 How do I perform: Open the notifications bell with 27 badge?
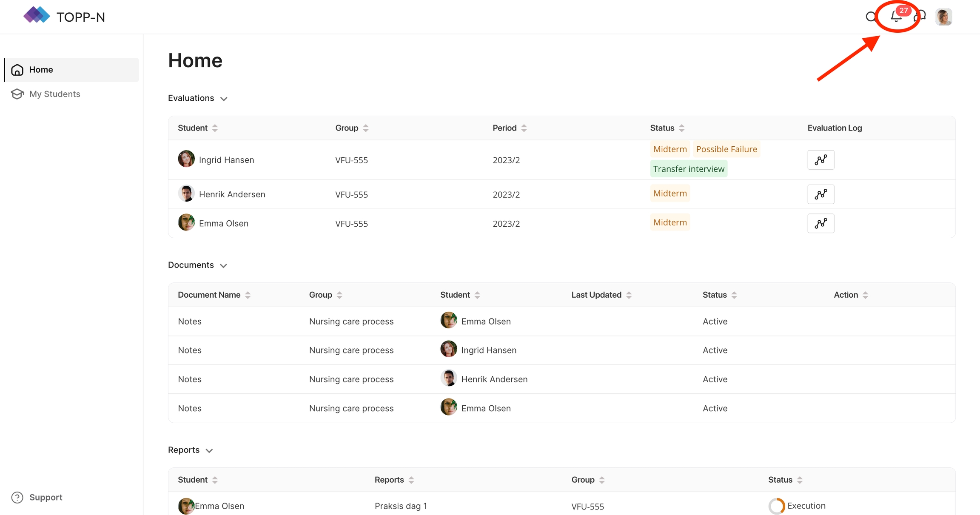[896, 17]
